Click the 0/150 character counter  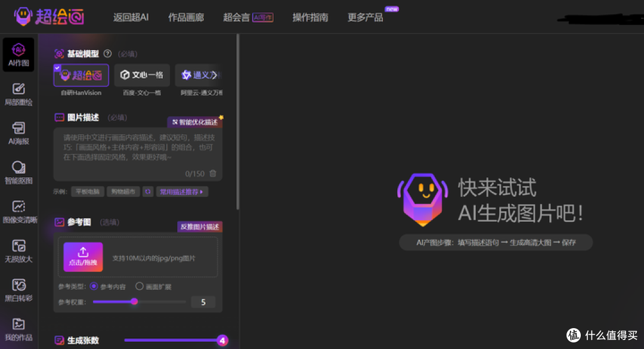[194, 174]
